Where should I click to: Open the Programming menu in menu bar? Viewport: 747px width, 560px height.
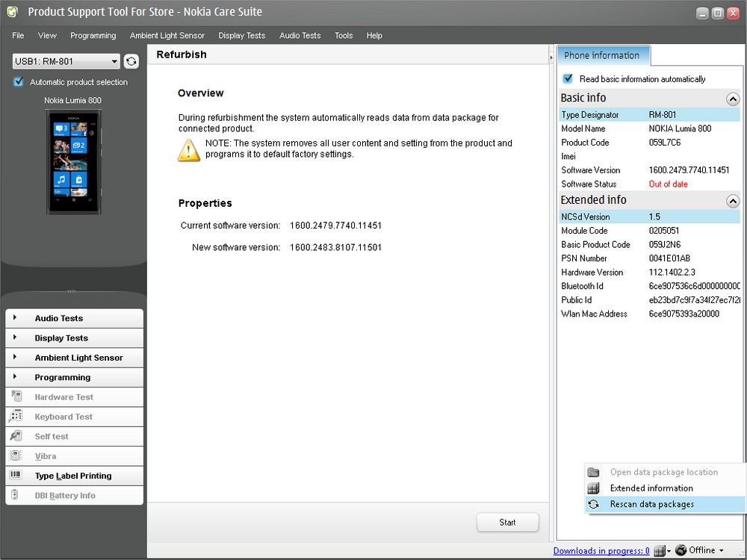pos(93,35)
